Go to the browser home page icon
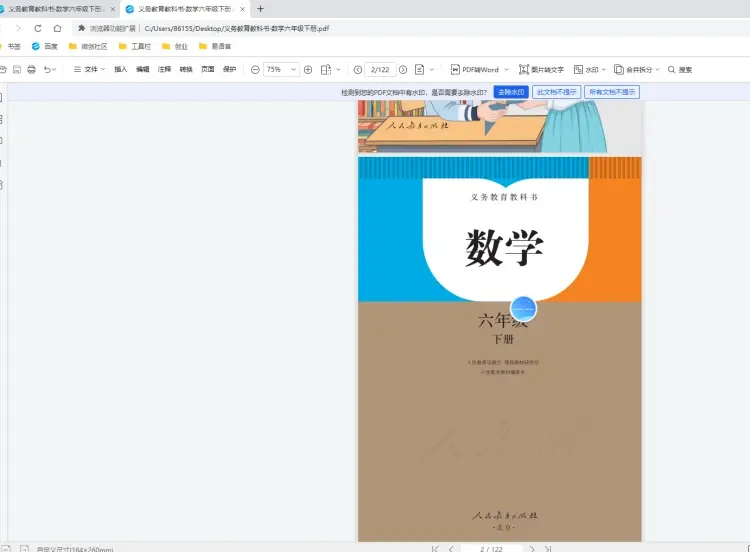The height and width of the screenshot is (552, 750). (x=57, y=28)
